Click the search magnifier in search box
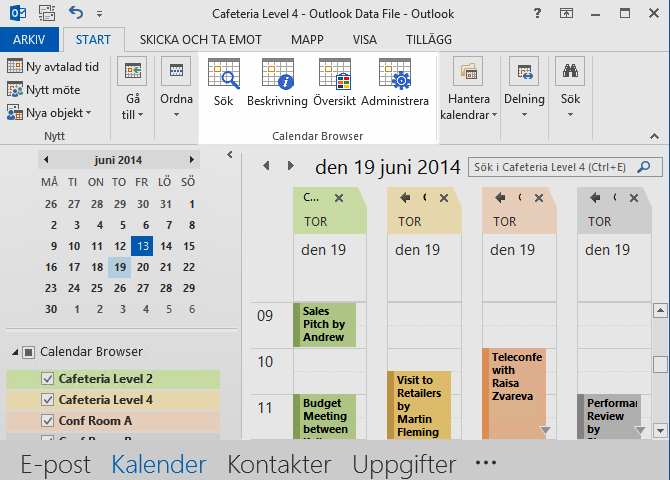This screenshot has height=480, width=670. pyautogui.click(x=644, y=167)
